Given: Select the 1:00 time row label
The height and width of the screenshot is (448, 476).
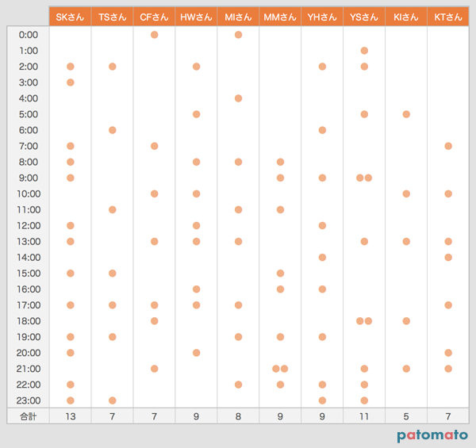Looking at the screenshot, I should [29, 51].
